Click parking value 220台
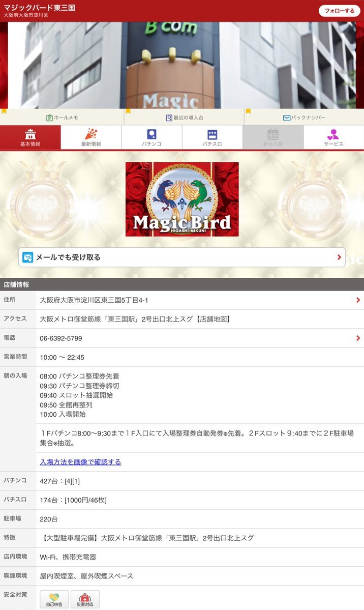 tap(49, 519)
